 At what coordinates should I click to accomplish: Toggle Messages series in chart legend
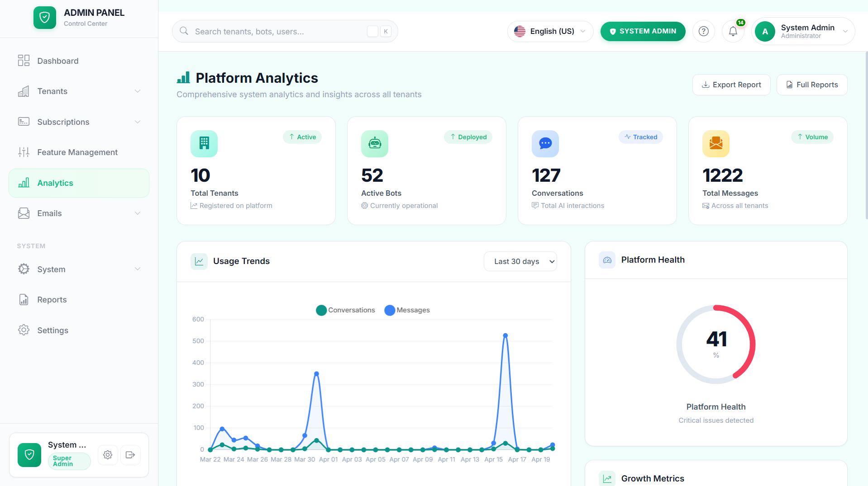tap(407, 310)
